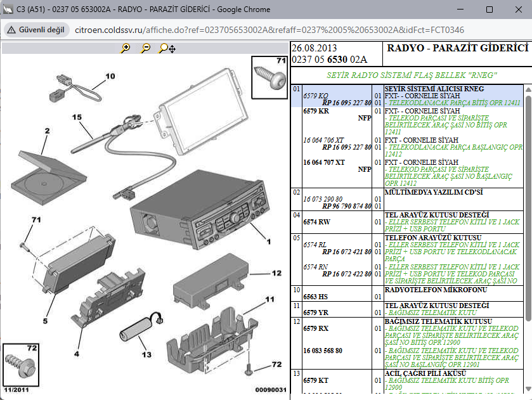Click the zoom in magnifier icon

pos(126,48)
